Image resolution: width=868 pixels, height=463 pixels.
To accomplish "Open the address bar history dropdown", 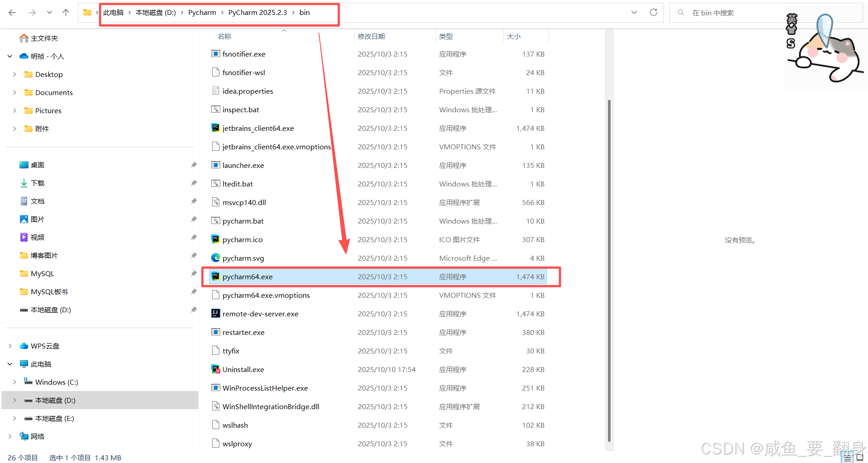I will 634,13.
